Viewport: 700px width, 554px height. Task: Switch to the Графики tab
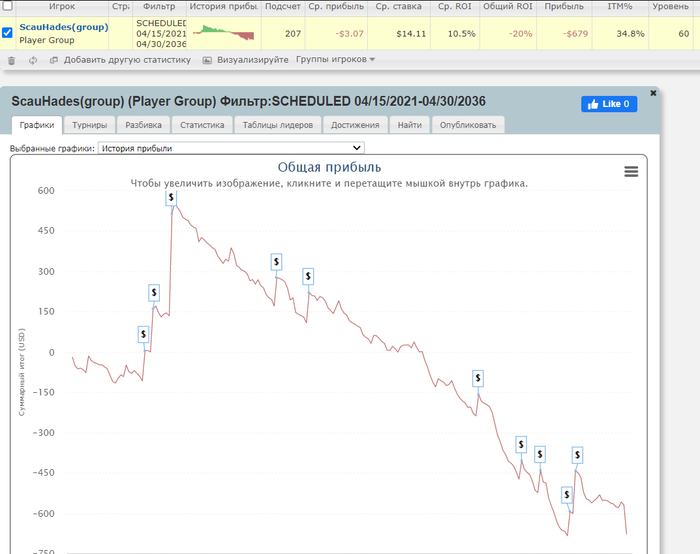point(37,125)
